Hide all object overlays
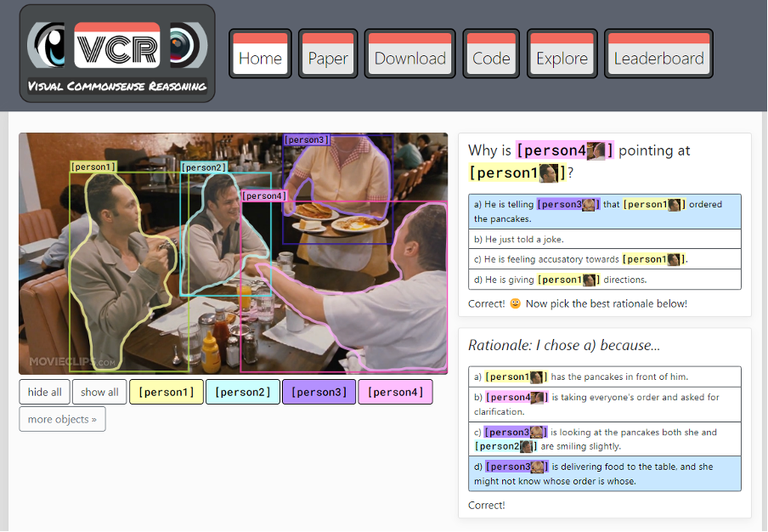768x532 pixels. [44, 392]
